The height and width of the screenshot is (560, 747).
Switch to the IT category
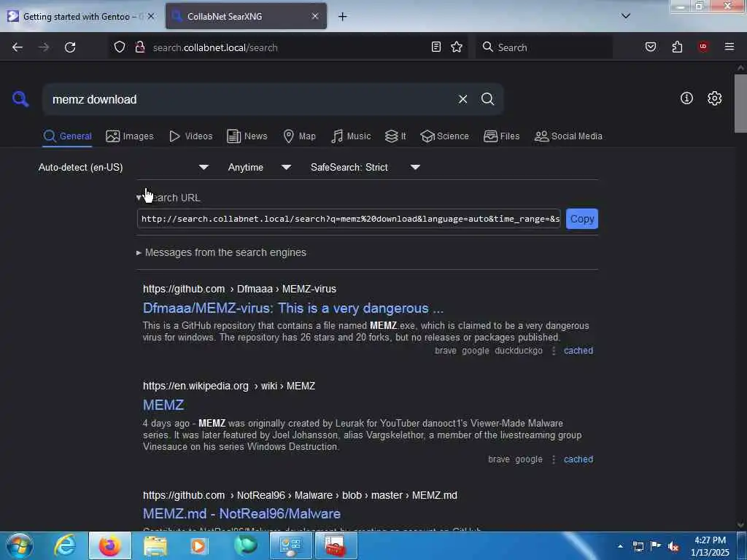tap(395, 136)
